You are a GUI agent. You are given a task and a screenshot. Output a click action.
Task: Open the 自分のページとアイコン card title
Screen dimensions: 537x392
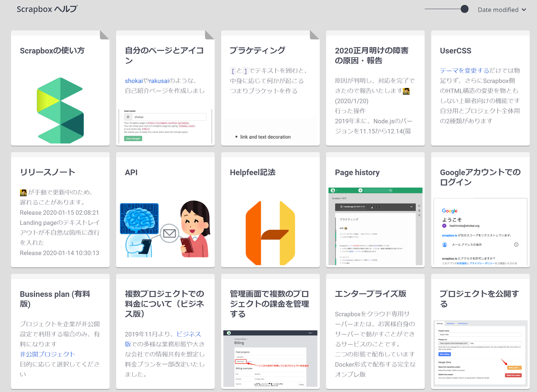164,55
